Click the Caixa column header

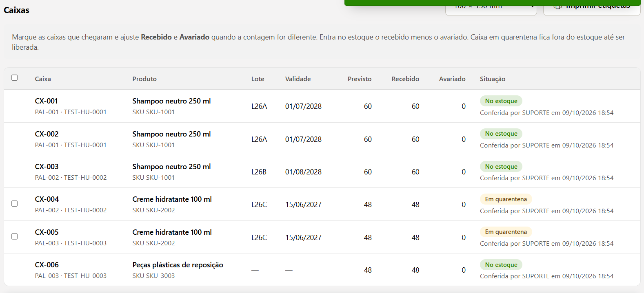click(x=43, y=79)
